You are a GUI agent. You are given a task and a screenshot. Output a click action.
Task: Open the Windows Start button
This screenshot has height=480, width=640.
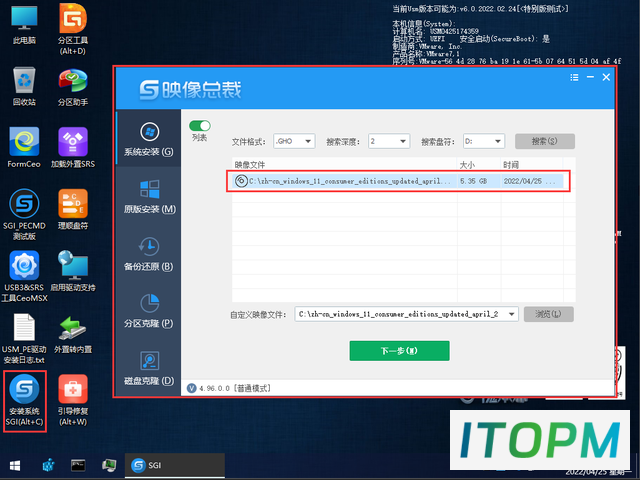coord(15,466)
